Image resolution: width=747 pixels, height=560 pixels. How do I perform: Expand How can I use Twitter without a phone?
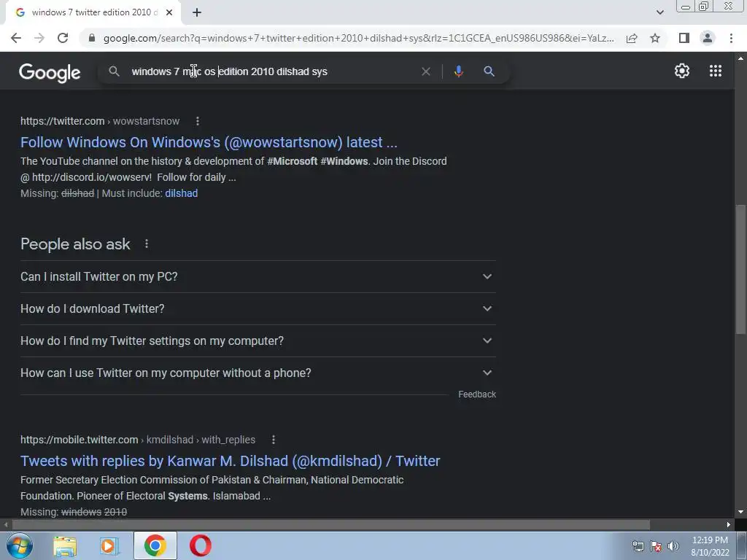point(258,373)
